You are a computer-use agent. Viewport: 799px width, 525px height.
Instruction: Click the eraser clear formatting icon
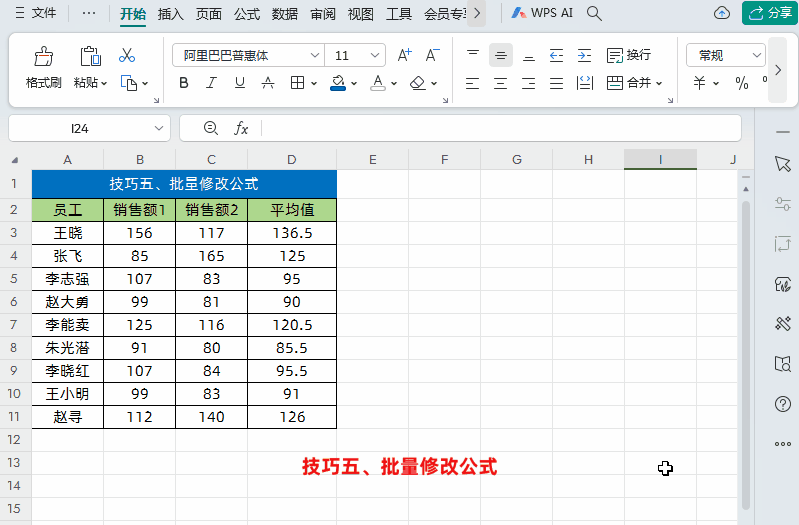click(x=418, y=83)
